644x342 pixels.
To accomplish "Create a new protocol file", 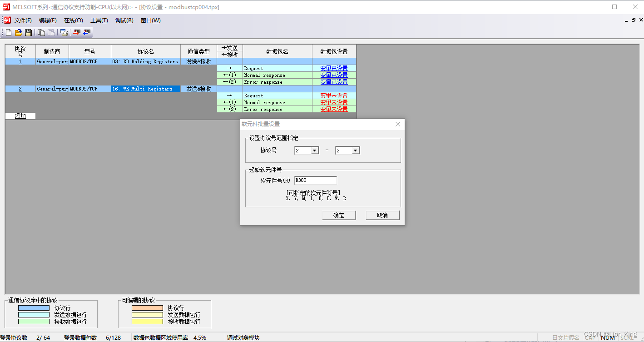I will [x=8, y=32].
